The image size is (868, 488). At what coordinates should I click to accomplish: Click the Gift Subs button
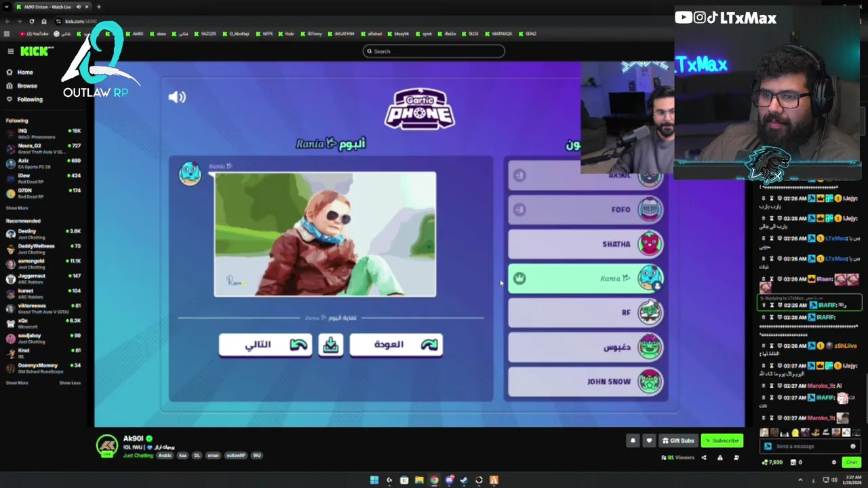tap(678, 441)
